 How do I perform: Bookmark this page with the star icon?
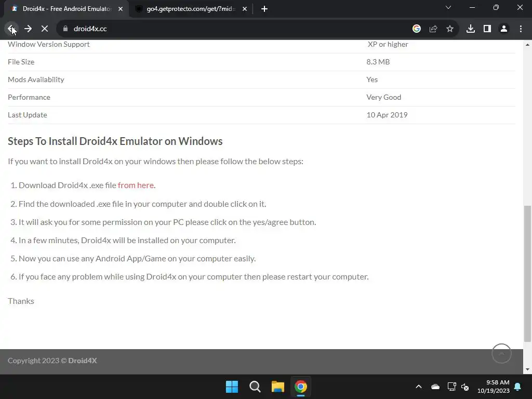[x=450, y=29]
